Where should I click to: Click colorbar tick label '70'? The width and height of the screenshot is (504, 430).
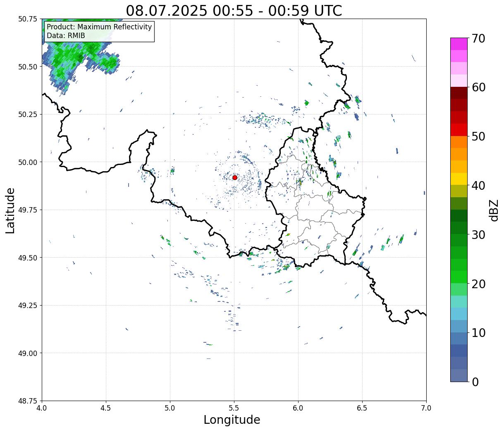click(478, 38)
